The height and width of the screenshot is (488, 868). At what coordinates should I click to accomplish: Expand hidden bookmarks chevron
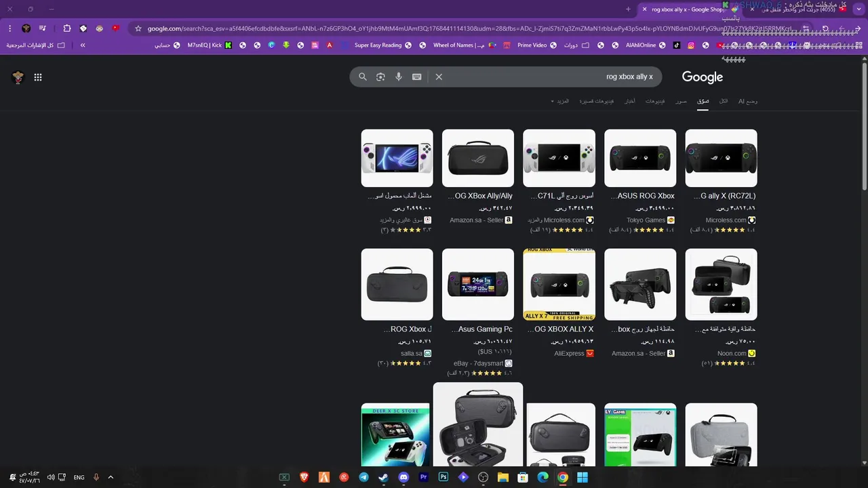pos(83,45)
